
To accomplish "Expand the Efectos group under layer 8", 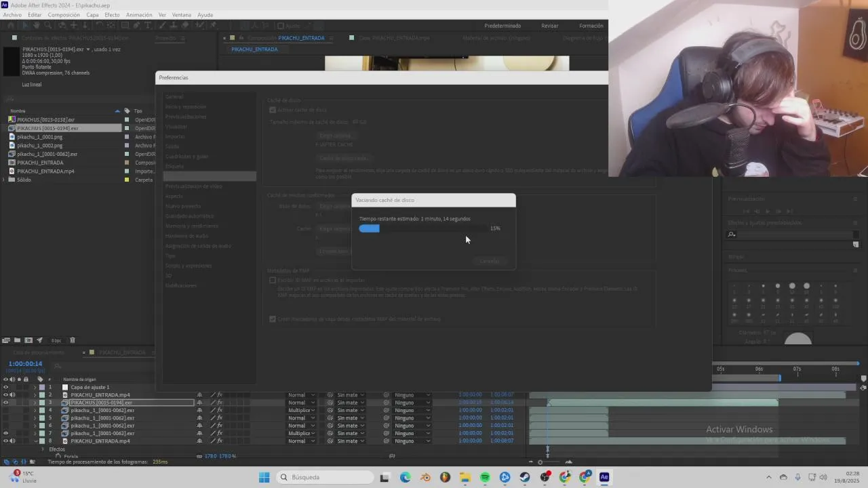I will click(x=42, y=449).
